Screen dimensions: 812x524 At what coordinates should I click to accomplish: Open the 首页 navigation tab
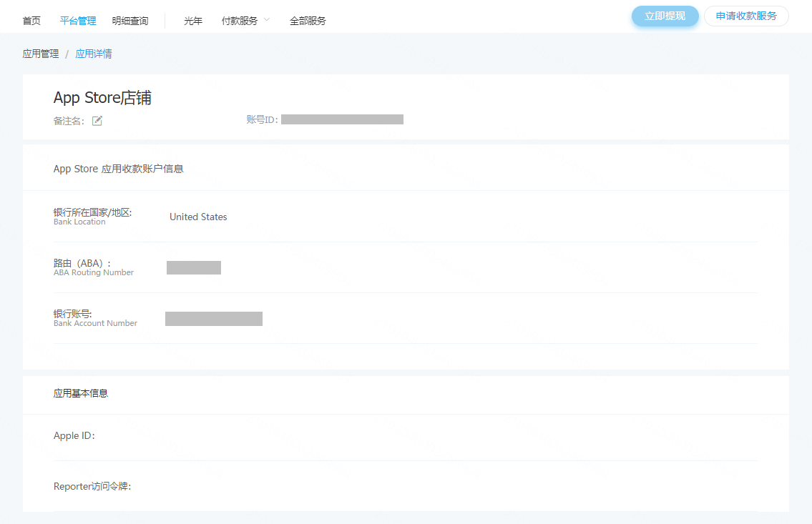tap(31, 21)
